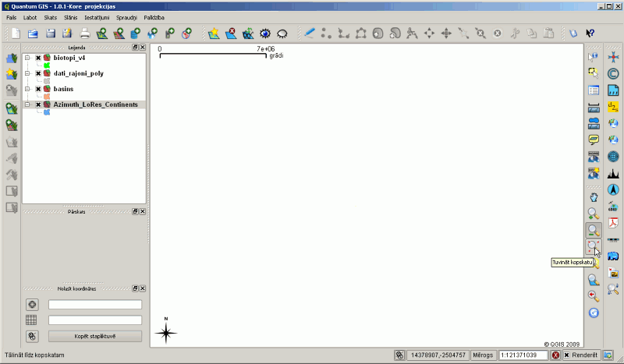Open the Spraudņi menu
624x364 pixels.
[126, 17]
